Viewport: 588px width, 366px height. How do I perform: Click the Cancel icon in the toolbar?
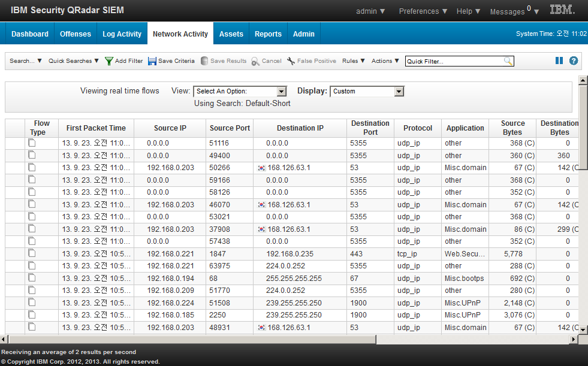[x=255, y=61]
